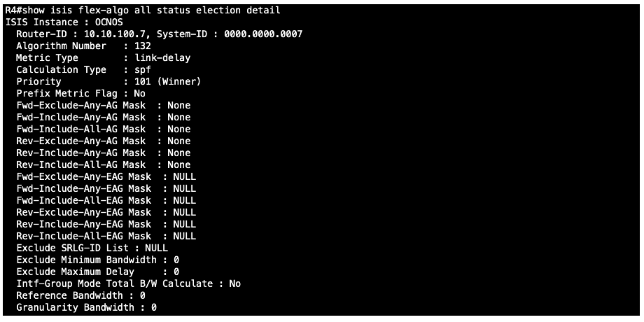644x322 pixels.
Task: Click the System-ID 0000.0000.0007 value
Action: click(x=263, y=34)
